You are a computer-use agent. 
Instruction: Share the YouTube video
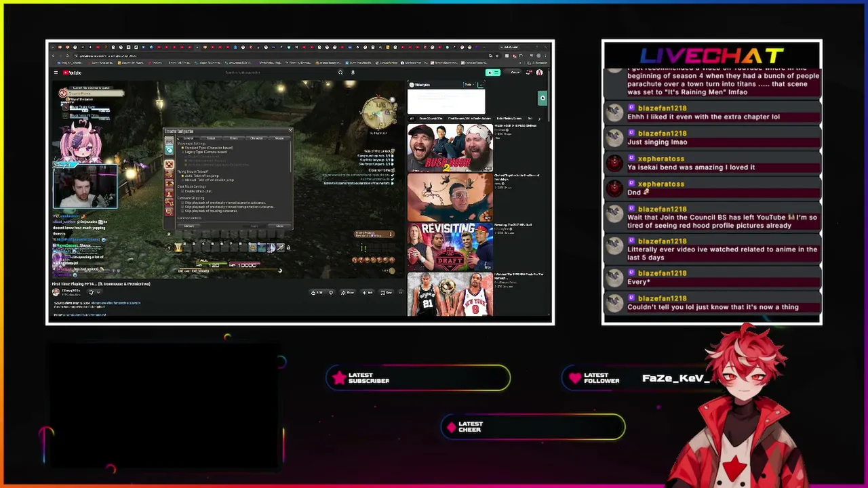[349, 292]
